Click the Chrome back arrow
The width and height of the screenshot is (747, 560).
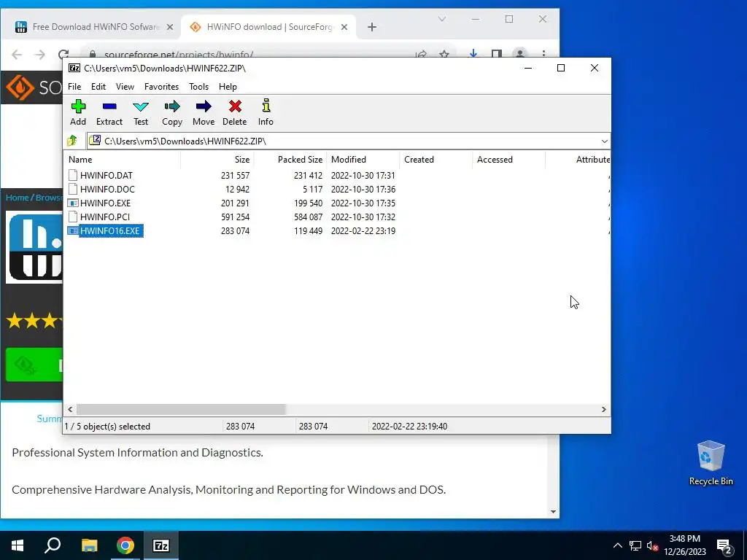[17, 54]
